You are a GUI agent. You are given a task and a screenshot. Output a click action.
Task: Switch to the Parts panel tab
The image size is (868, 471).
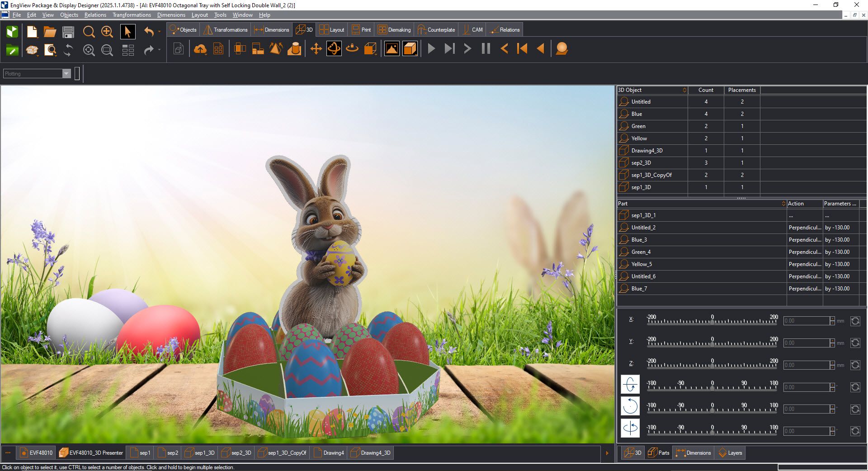tap(659, 452)
